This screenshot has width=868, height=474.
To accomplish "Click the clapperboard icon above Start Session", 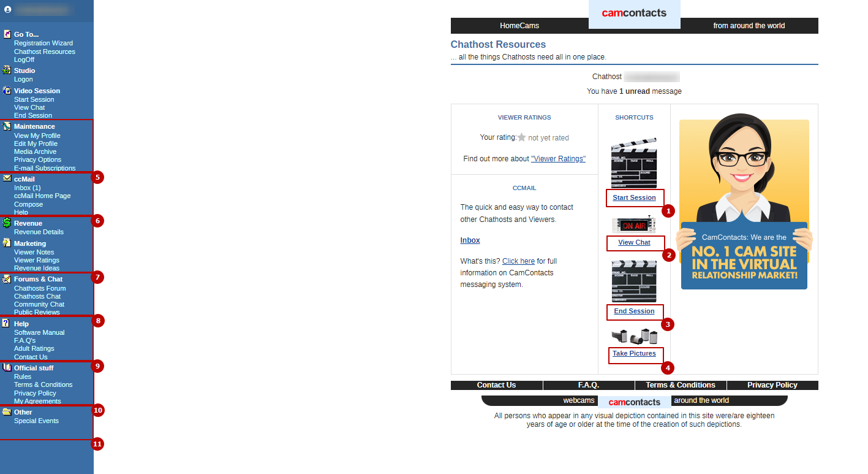I will [634, 163].
